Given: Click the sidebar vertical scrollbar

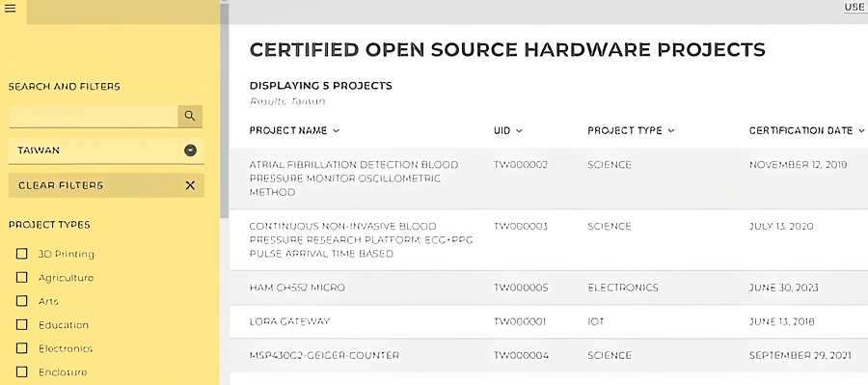Looking at the screenshot, I should click(224, 111).
